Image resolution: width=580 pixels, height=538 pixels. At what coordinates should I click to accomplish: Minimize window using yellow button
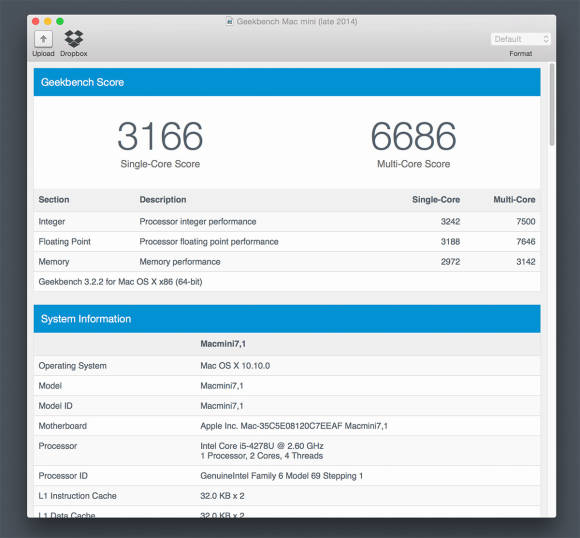[x=48, y=21]
